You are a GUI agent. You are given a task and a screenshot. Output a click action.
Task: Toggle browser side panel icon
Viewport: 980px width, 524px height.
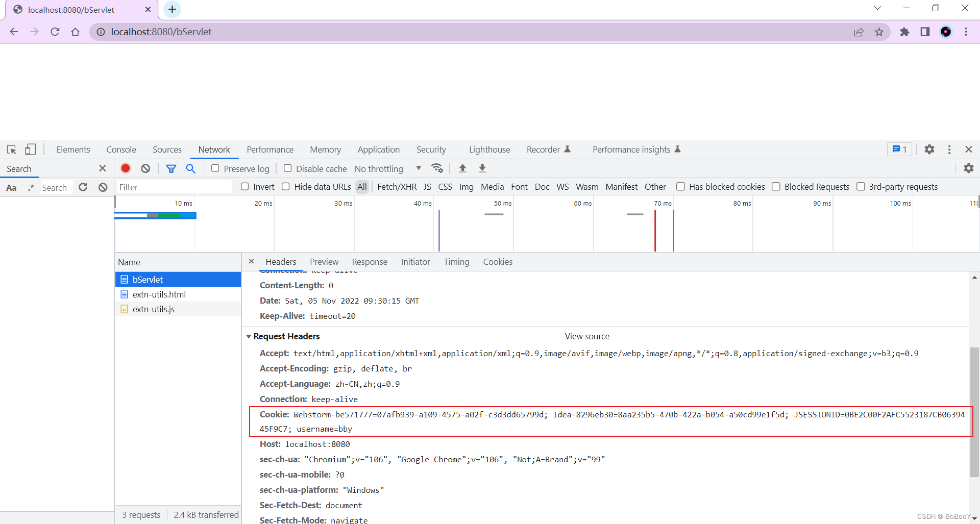tap(925, 32)
